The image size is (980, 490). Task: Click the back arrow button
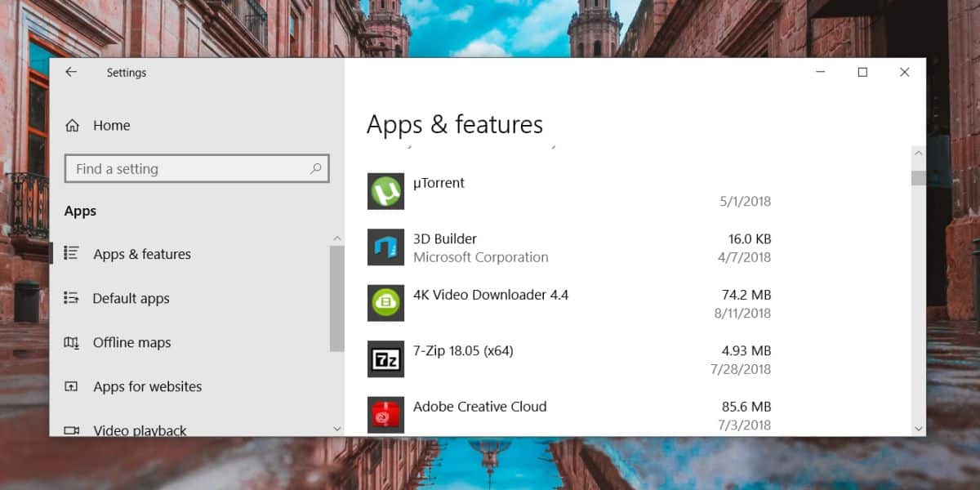click(x=71, y=72)
